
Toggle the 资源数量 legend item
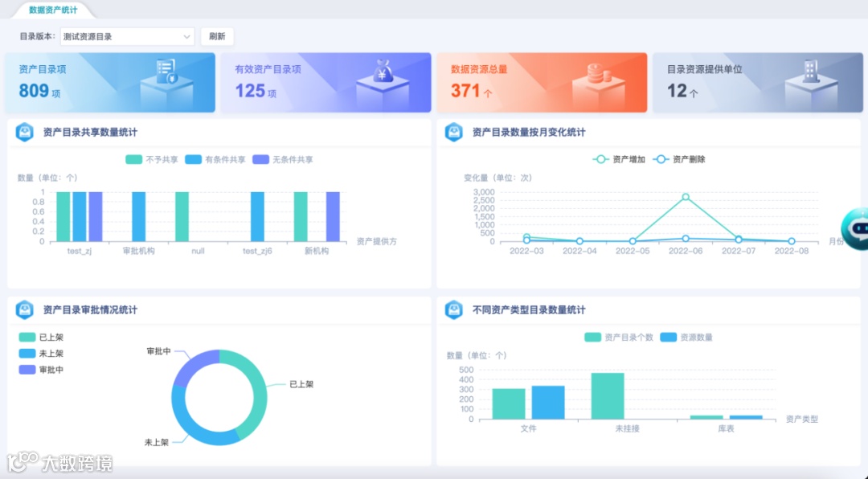click(x=686, y=338)
